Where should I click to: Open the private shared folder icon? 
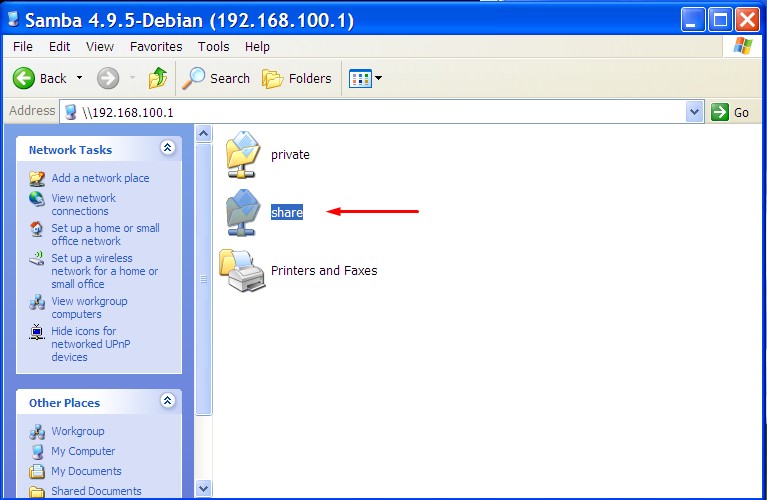(243, 154)
